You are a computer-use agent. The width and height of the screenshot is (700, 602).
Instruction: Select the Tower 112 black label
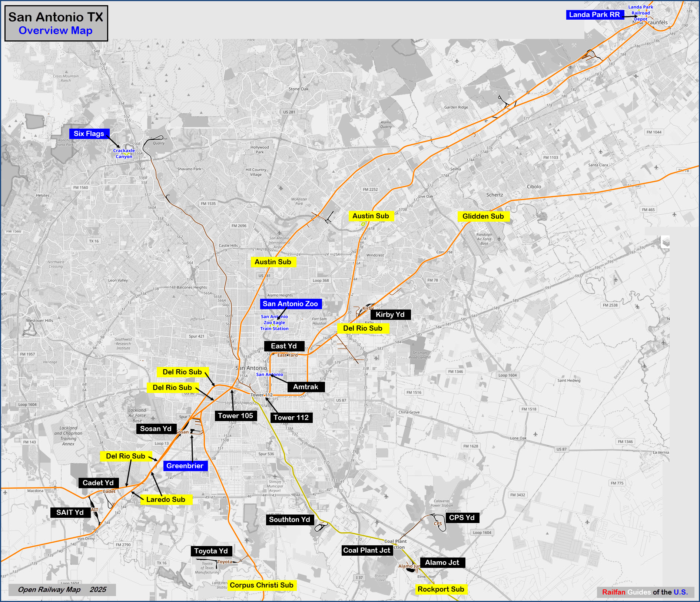[x=291, y=418]
